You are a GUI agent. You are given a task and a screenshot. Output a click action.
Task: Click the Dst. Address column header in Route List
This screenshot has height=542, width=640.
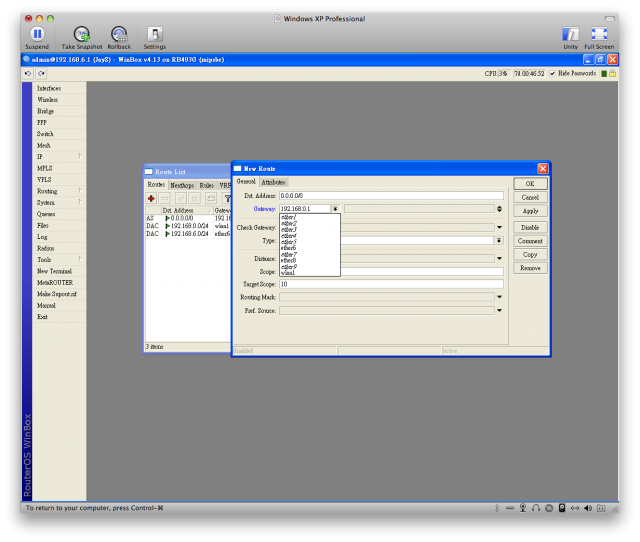coord(187,210)
